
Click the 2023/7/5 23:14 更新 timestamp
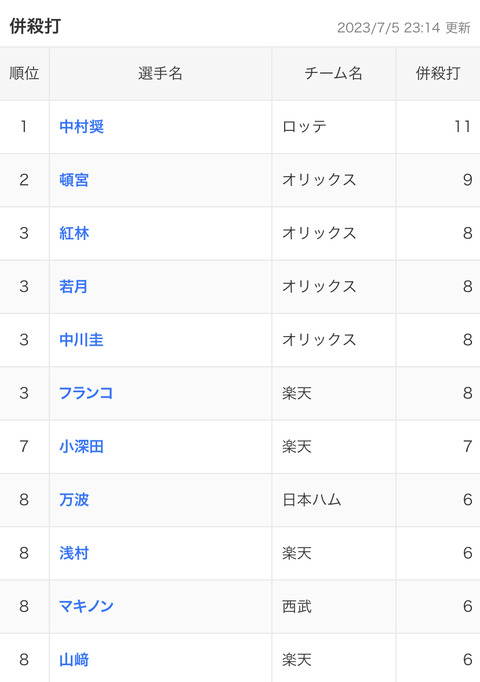[x=403, y=28]
